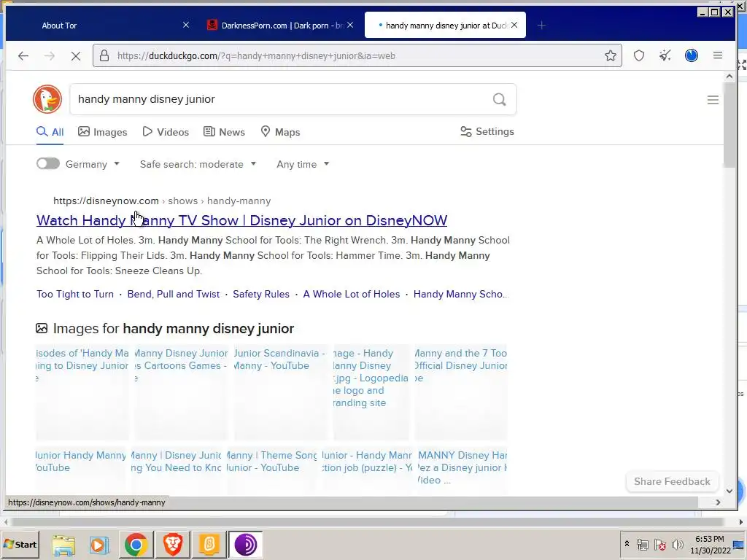The image size is (747, 560).
Task: Click the DuckDuckGo logo icon
Action: (47, 99)
